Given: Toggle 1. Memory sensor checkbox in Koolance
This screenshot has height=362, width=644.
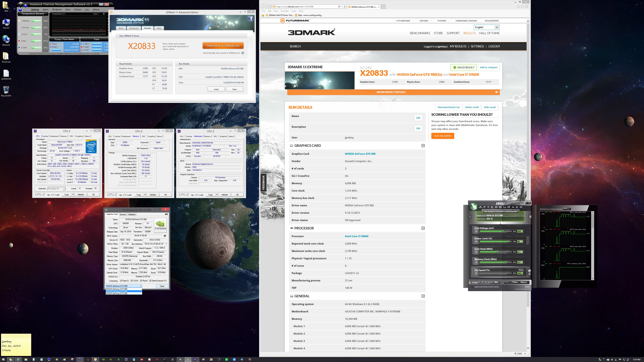Looking at the screenshot, I should click(x=19, y=21).
